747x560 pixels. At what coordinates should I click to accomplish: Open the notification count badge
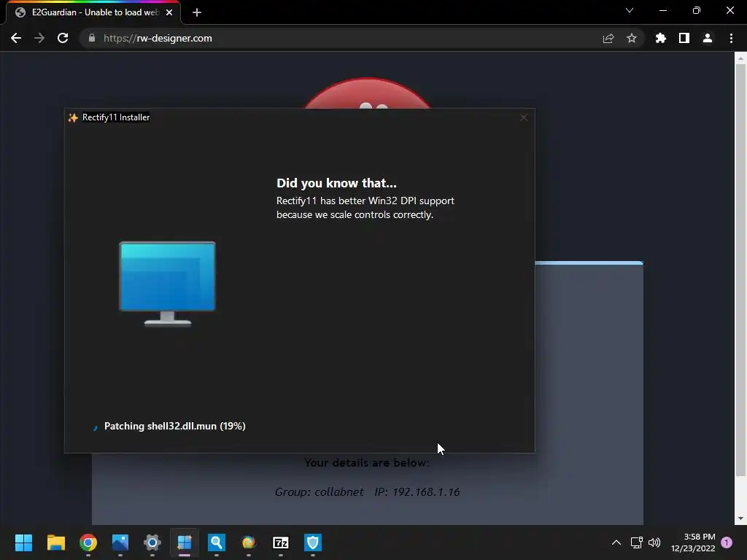(x=727, y=542)
